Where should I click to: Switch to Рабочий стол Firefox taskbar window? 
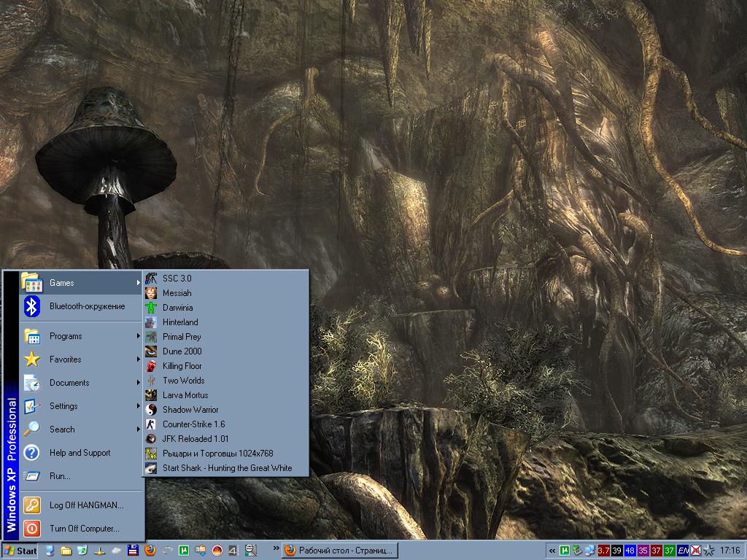pyautogui.click(x=340, y=551)
